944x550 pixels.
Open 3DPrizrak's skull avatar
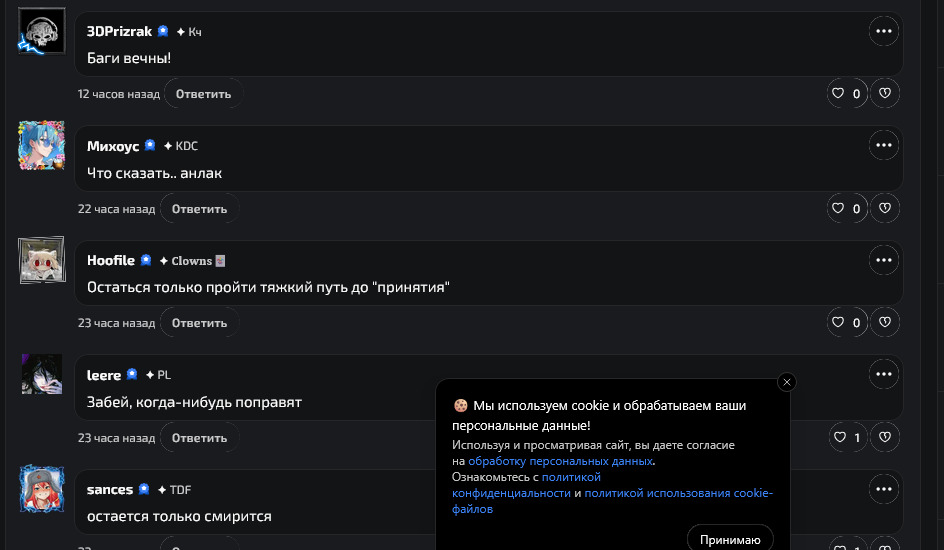tap(42, 32)
